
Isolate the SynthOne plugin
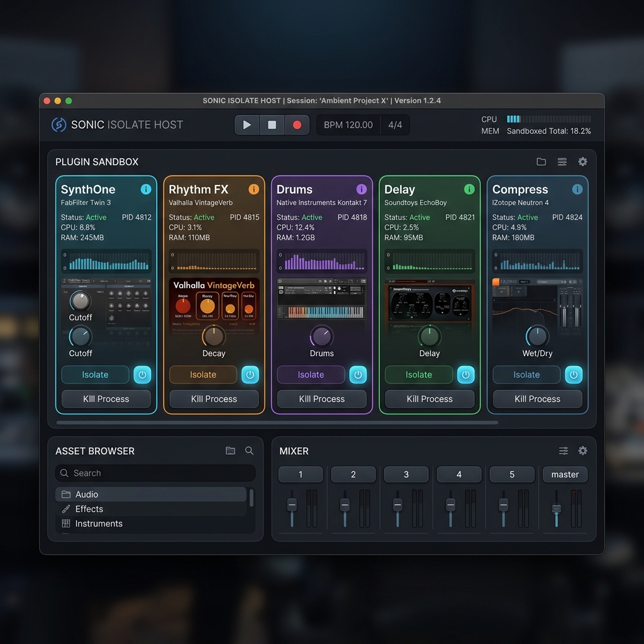pyautogui.click(x=96, y=375)
